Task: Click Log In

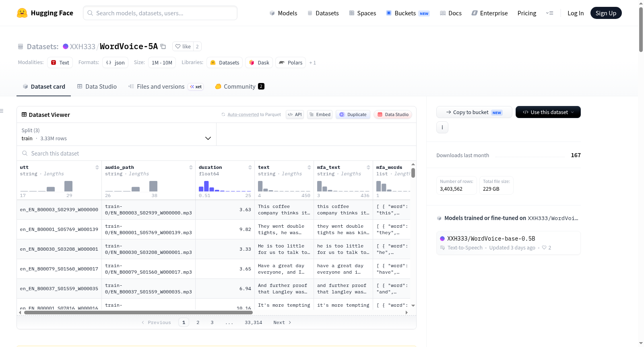Action: tap(576, 13)
